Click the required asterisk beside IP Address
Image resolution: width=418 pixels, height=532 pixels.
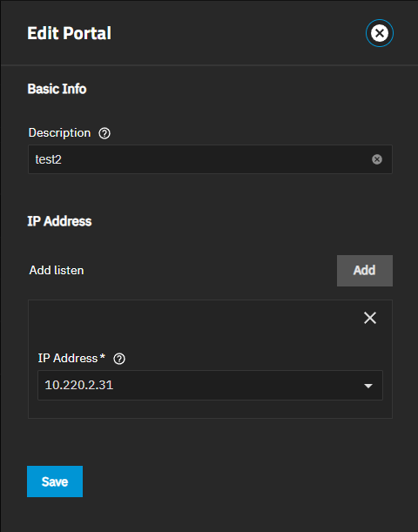(x=103, y=357)
